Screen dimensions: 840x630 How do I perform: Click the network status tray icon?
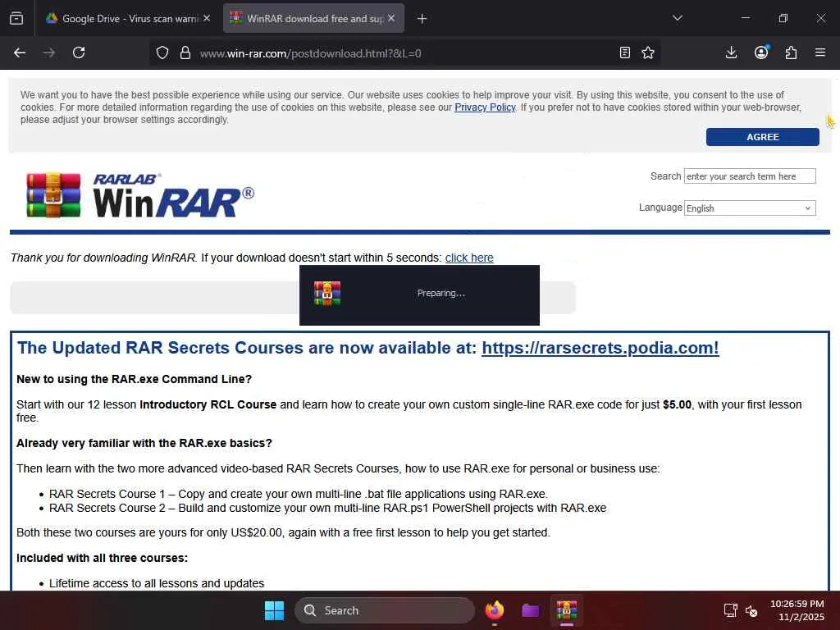click(x=730, y=610)
